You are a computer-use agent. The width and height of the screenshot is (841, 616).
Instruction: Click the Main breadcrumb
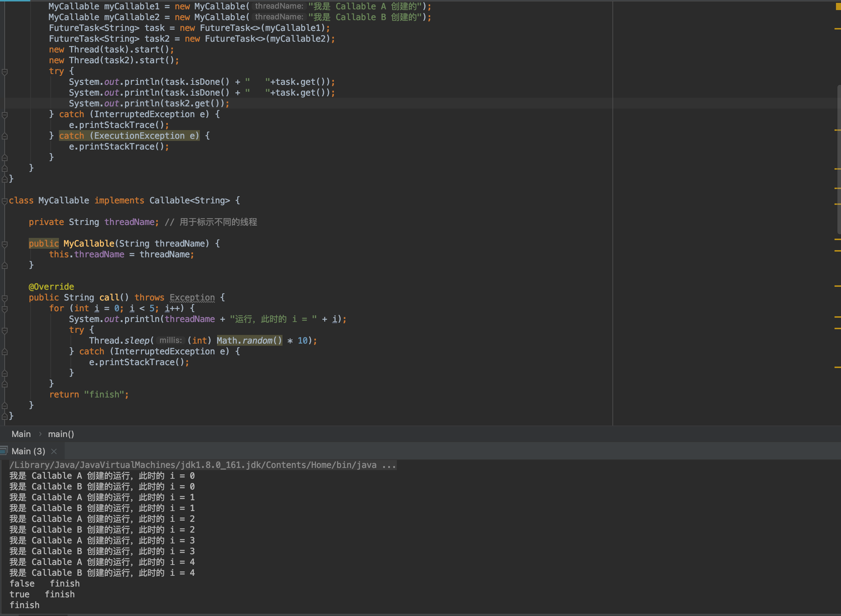[x=21, y=434]
